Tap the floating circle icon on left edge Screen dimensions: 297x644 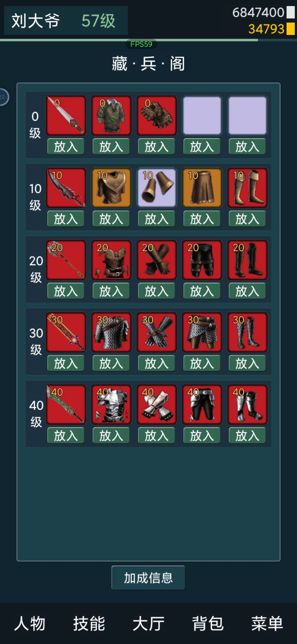[3, 97]
